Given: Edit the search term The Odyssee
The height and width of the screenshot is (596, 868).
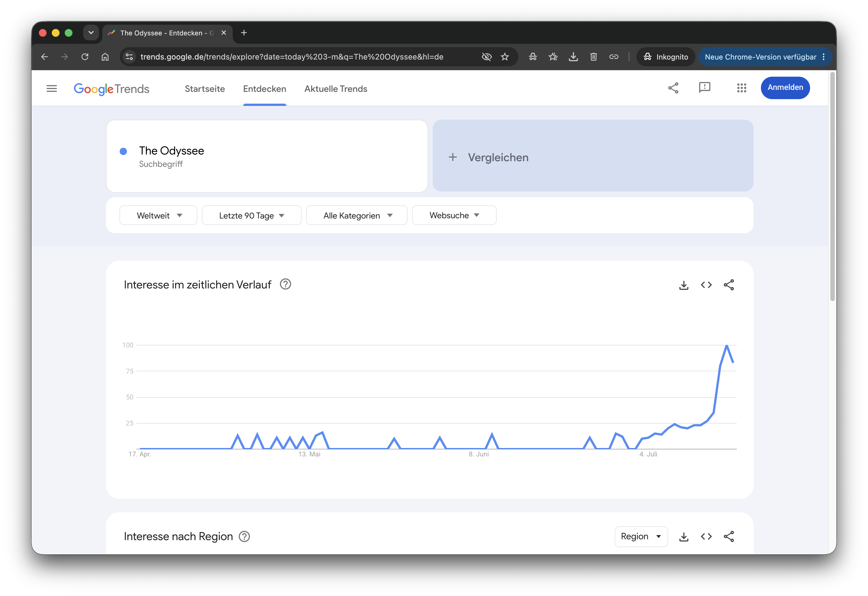Looking at the screenshot, I should tap(171, 151).
